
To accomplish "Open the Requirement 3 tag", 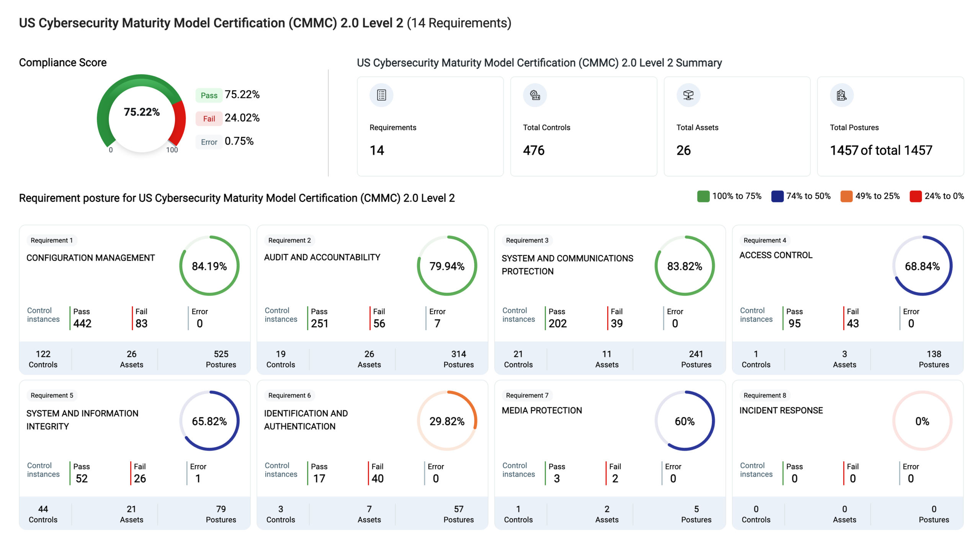I will point(527,240).
